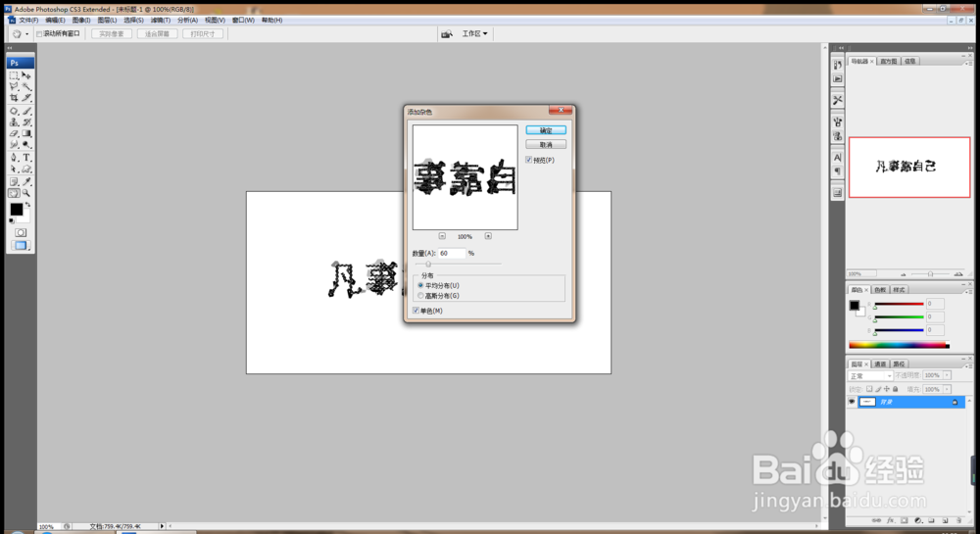Viewport: 980px width, 534px height.
Task: Select the Pen tool
Action: [14, 158]
